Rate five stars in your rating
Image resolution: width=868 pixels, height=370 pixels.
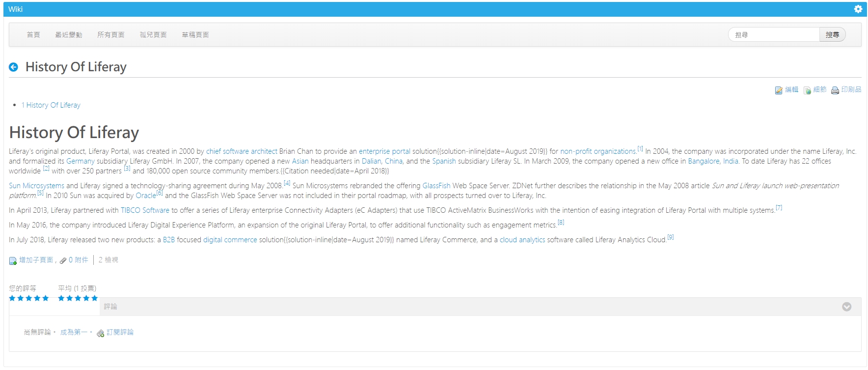click(x=45, y=298)
